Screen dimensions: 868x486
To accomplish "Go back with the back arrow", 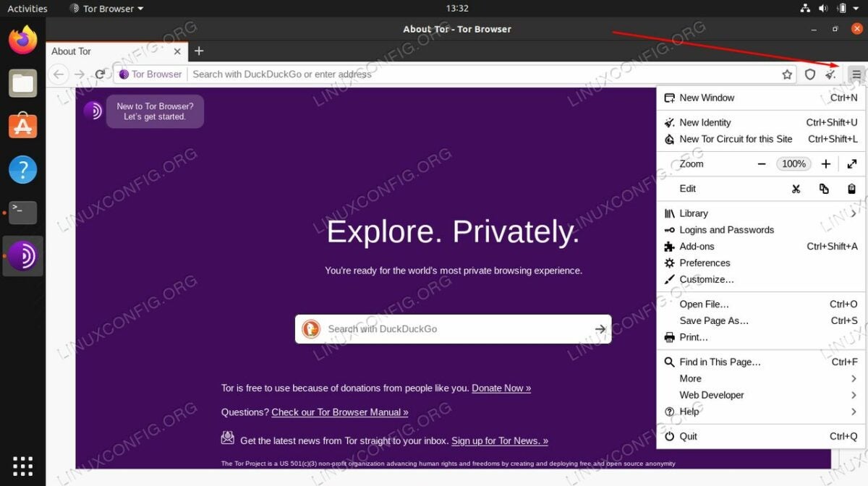I will click(x=59, y=74).
